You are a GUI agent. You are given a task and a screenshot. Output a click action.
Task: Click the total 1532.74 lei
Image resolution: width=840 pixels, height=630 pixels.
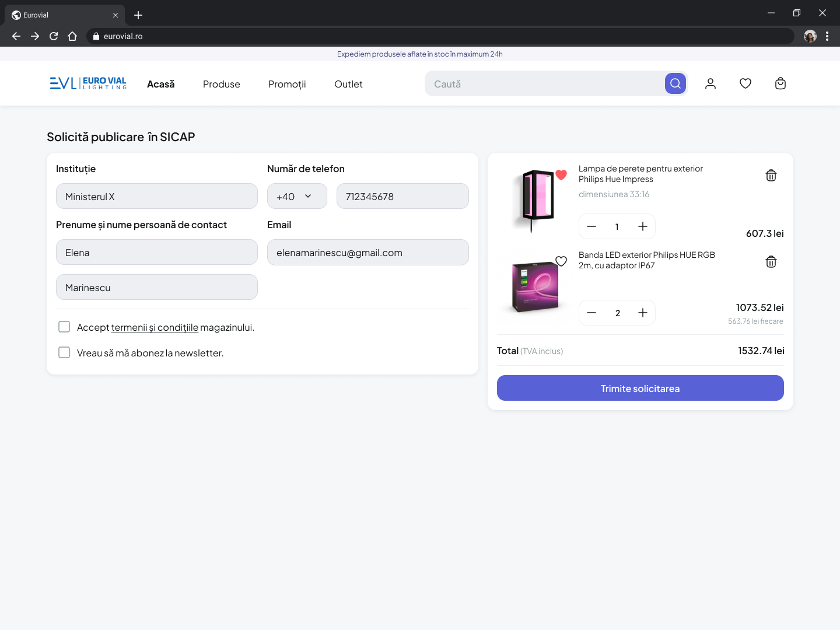click(x=761, y=351)
